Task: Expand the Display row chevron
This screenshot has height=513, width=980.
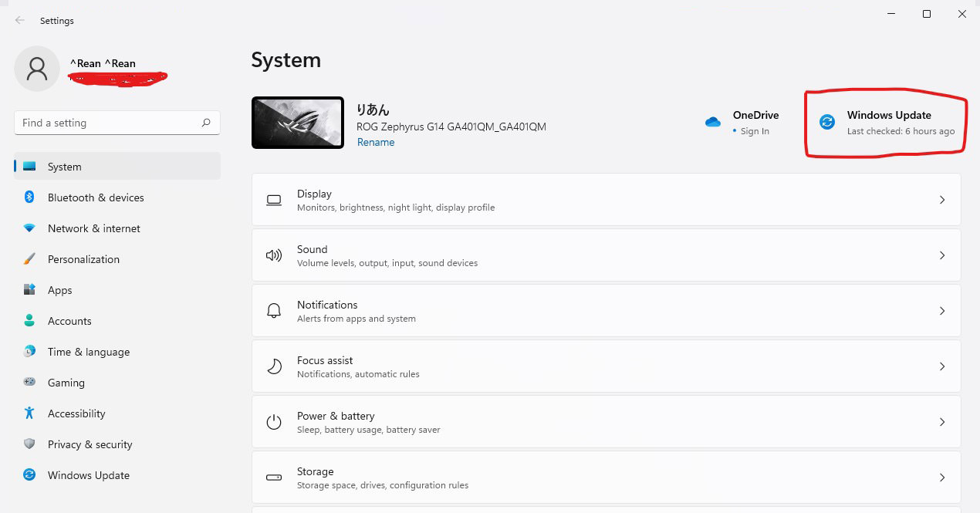Action: (x=942, y=200)
